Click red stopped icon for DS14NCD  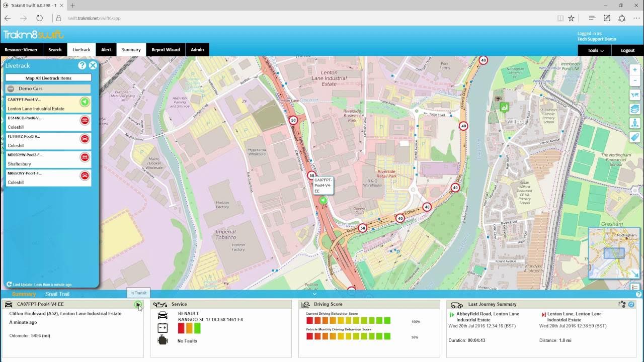(x=85, y=120)
